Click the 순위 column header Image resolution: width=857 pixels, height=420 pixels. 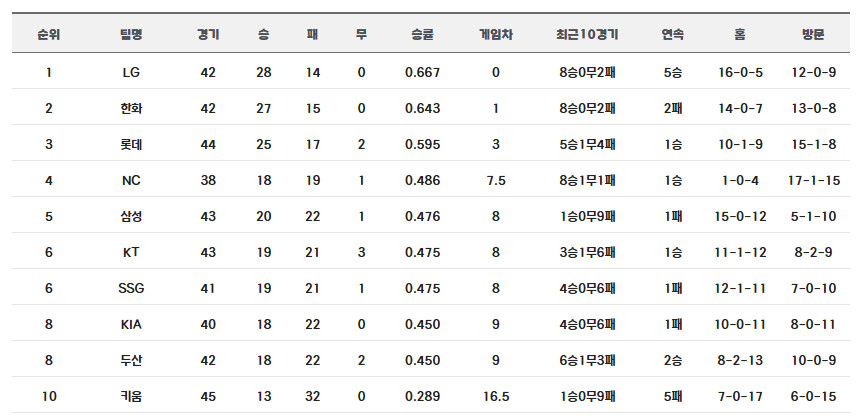pos(48,34)
